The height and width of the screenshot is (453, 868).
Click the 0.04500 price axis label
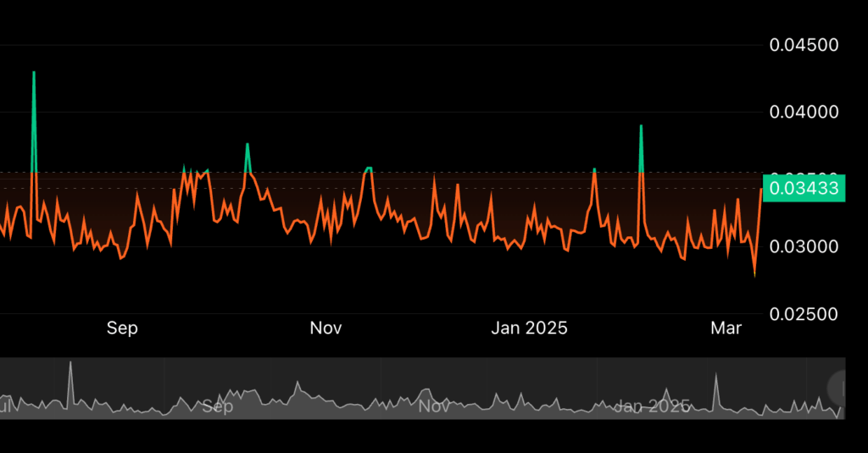804,45
